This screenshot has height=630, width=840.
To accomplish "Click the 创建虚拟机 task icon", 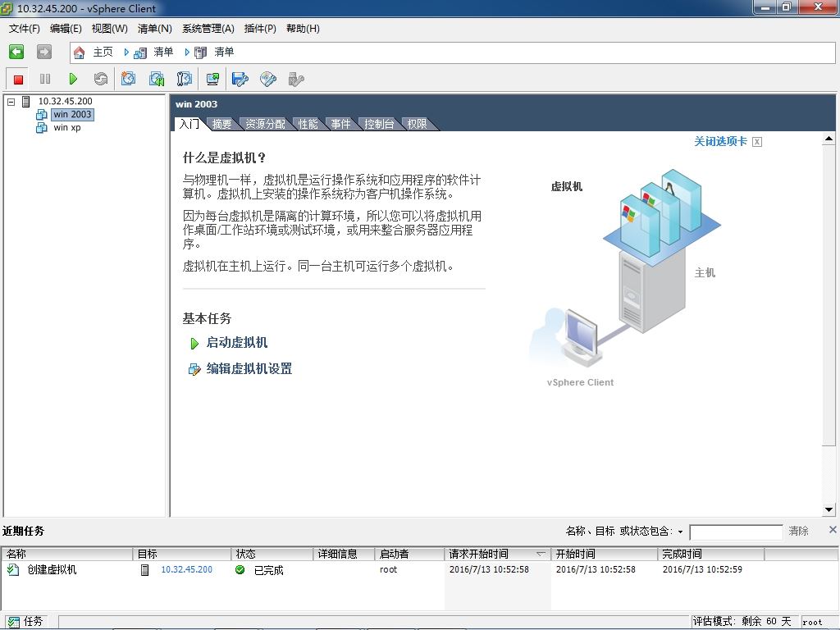I will pyautogui.click(x=13, y=569).
